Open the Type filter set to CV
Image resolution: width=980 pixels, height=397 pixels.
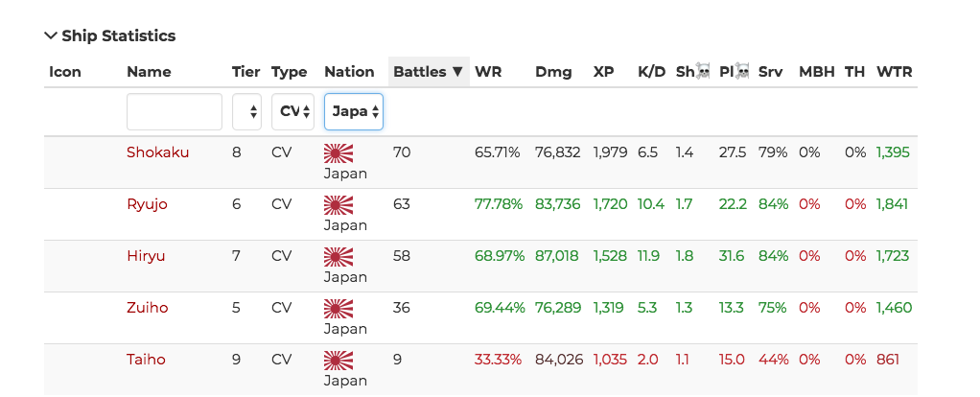coord(292,111)
